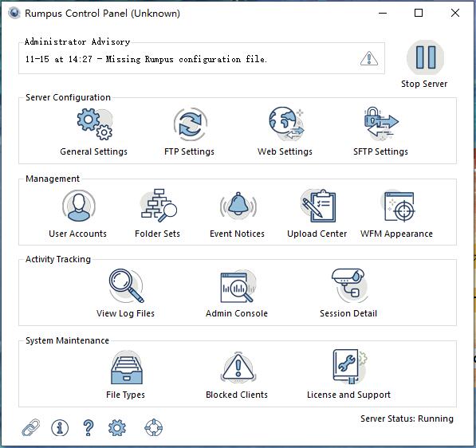The height and width of the screenshot is (448, 476).
Task: Open License and Support manual icon
Action: tap(349, 367)
